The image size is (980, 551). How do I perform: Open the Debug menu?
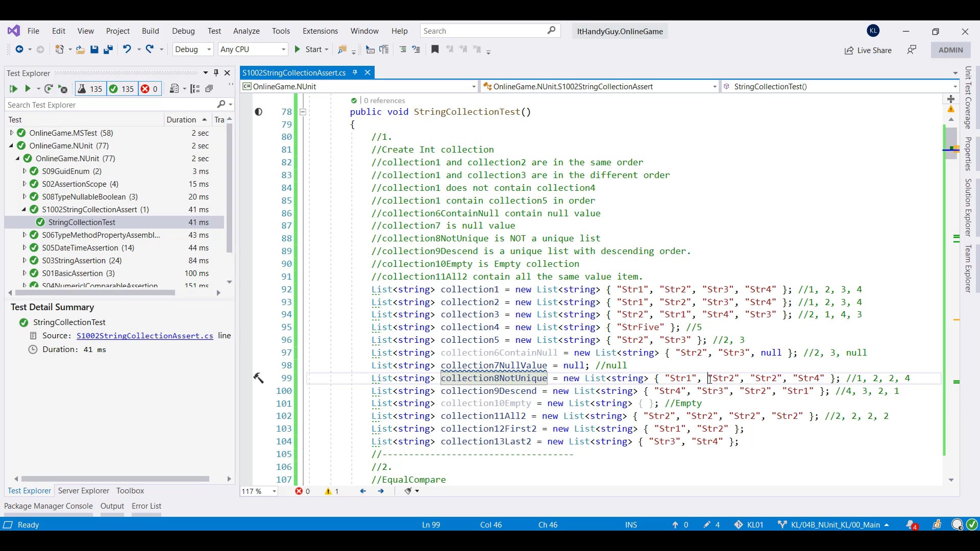point(183,31)
